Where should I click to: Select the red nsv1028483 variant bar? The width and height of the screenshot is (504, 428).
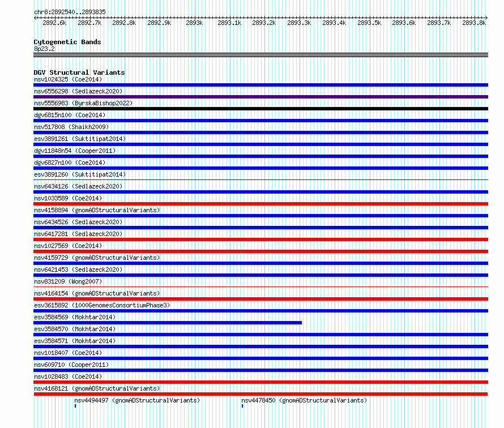260,382
